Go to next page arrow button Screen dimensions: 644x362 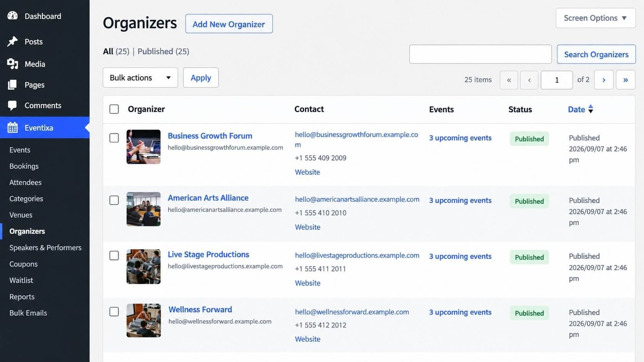click(x=604, y=80)
